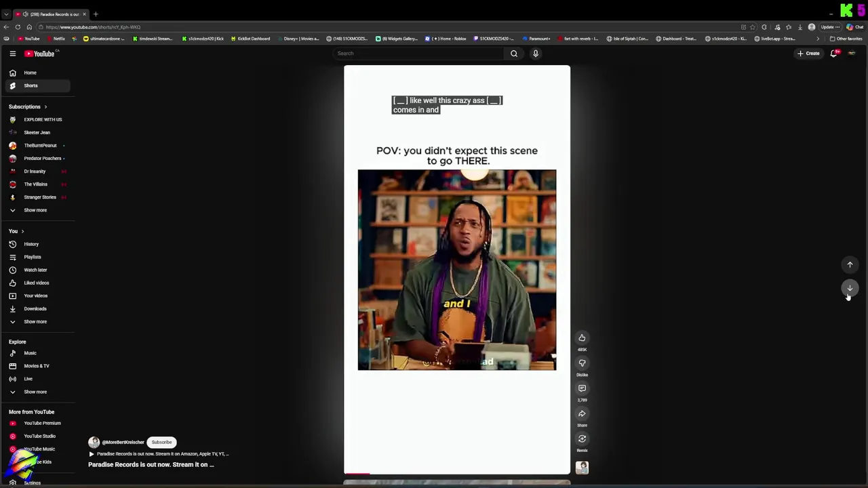
Task: Open Skeeter Jean channel
Action: click(38, 132)
